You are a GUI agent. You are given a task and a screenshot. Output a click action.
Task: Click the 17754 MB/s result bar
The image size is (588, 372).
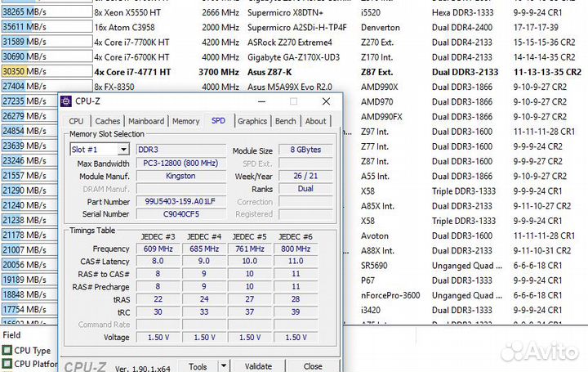[29, 309]
